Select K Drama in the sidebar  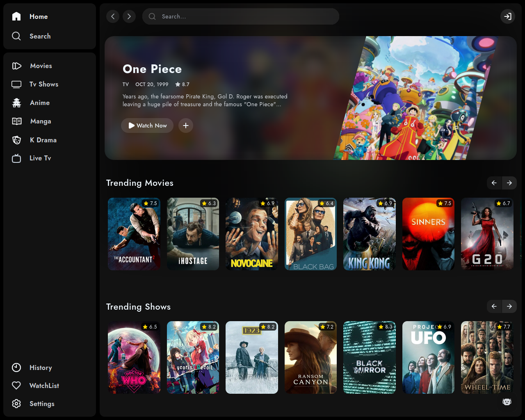click(43, 140)
